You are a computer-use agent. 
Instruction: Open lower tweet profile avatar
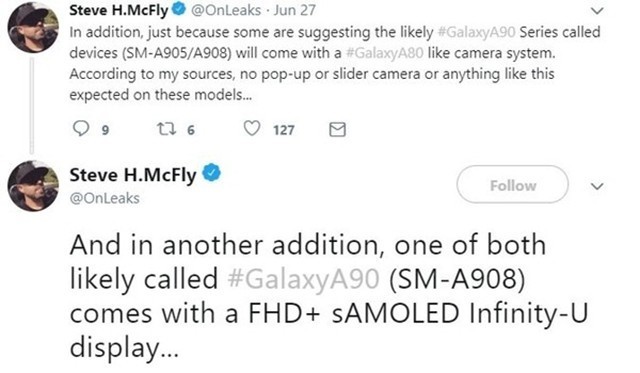point(33,186)
